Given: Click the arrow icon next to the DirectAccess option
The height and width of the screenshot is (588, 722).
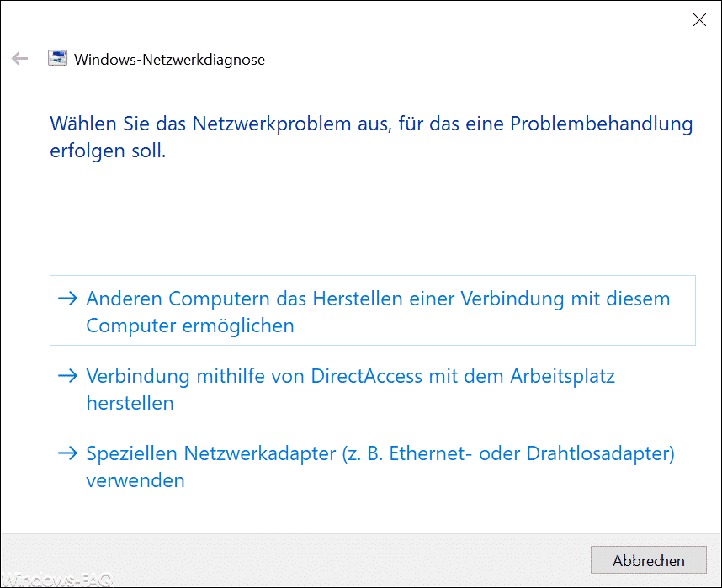Looking at the screenshot, I should point(68,376).
